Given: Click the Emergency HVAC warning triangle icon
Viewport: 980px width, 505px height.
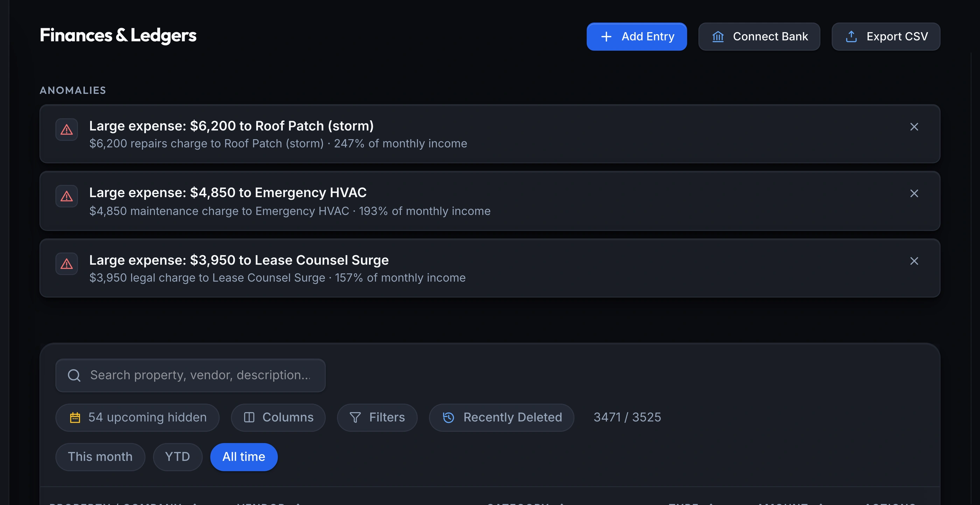Looking at the screenshot, I should pyautogui.click(x=66, y=196).
